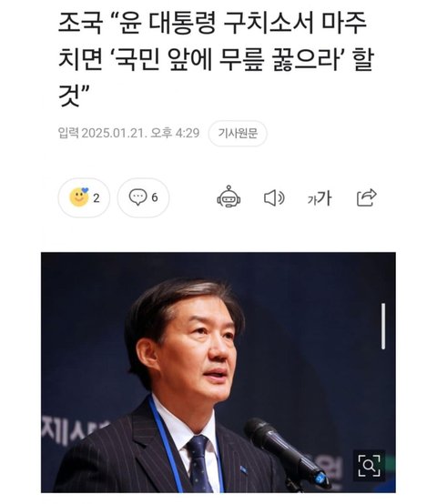Screen dimensions: 437x504
Task: Click the last headline line reading 것”
Action: point(74,95)
